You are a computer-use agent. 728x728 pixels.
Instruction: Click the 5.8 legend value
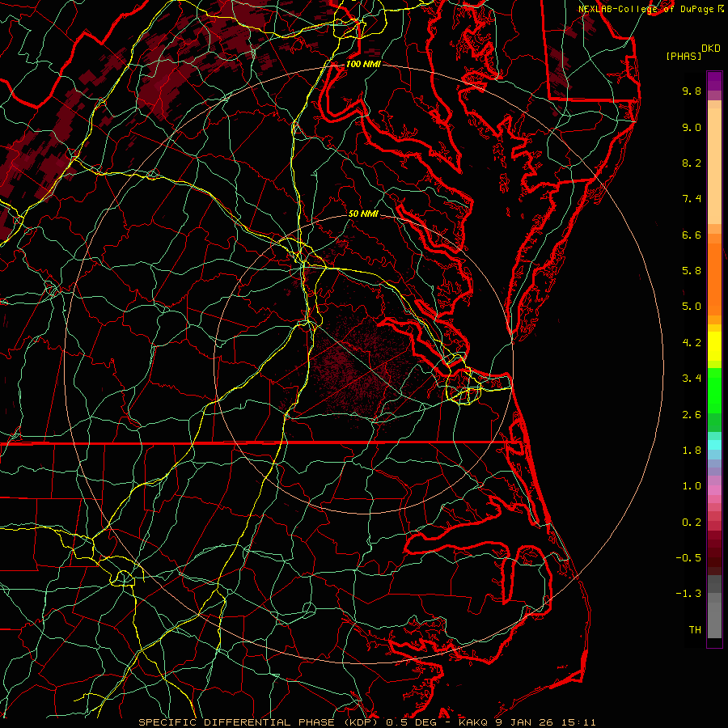tap(692, 271)
